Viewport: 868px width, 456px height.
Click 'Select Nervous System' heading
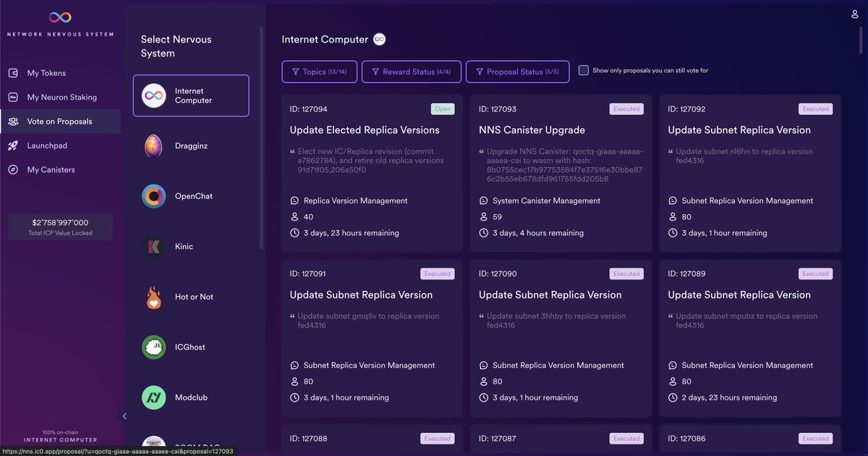click(x=176, y=46)
